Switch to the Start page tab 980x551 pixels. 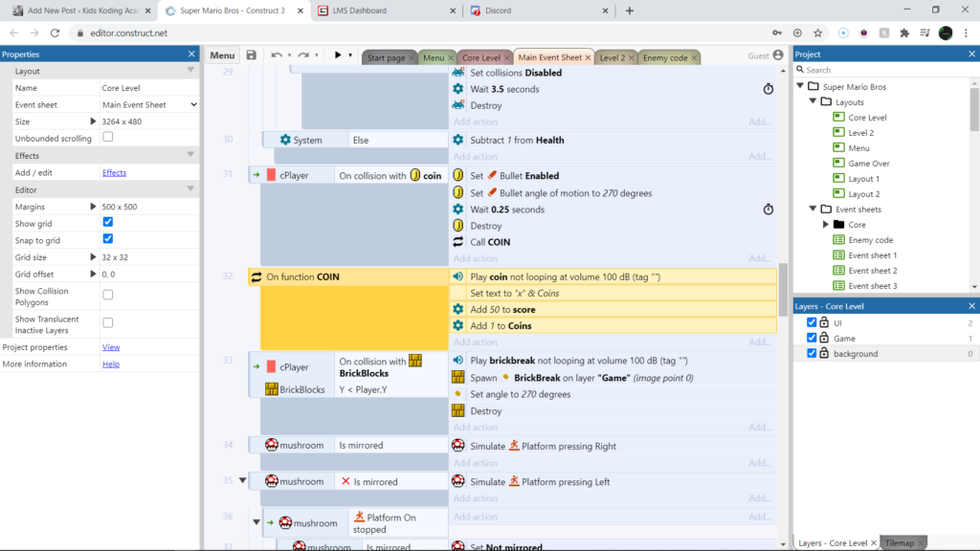pyautogui.click(x=386, y=57)
